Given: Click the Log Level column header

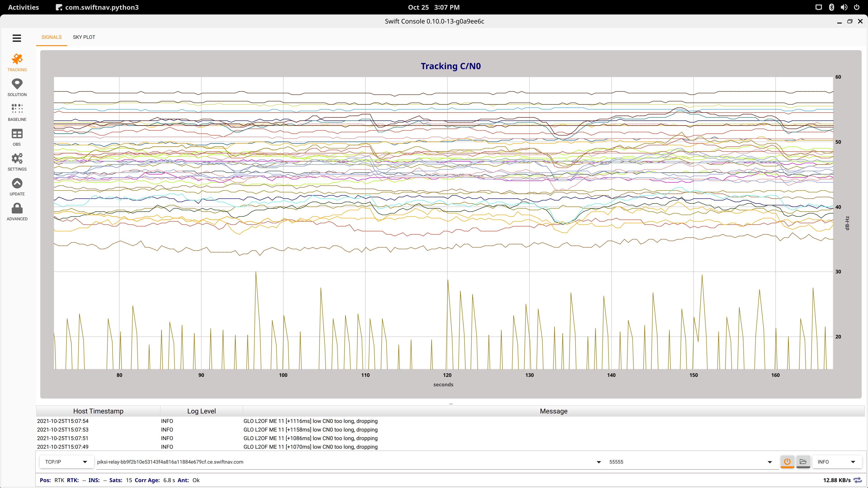Looking at the screenshot, I should (201, 411).
